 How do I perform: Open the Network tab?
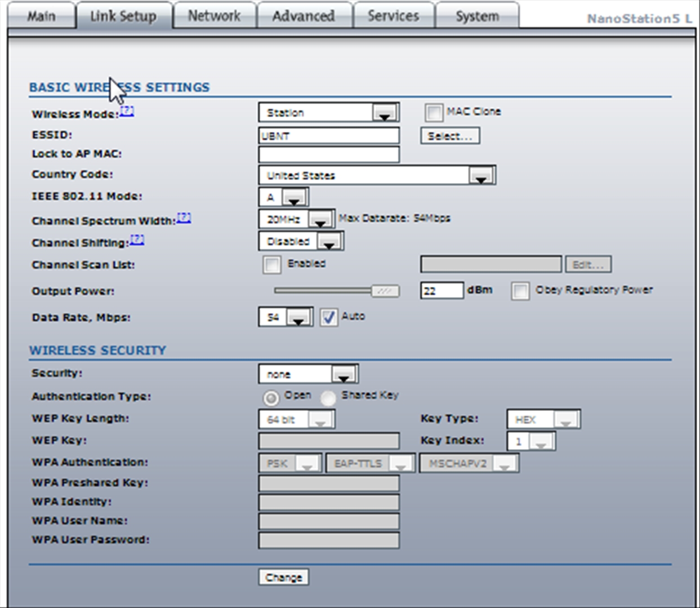pyautogui.click(x=214, y=16)
